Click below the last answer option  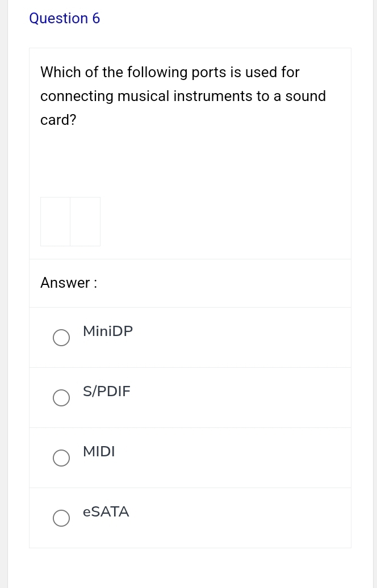point(190,568)
